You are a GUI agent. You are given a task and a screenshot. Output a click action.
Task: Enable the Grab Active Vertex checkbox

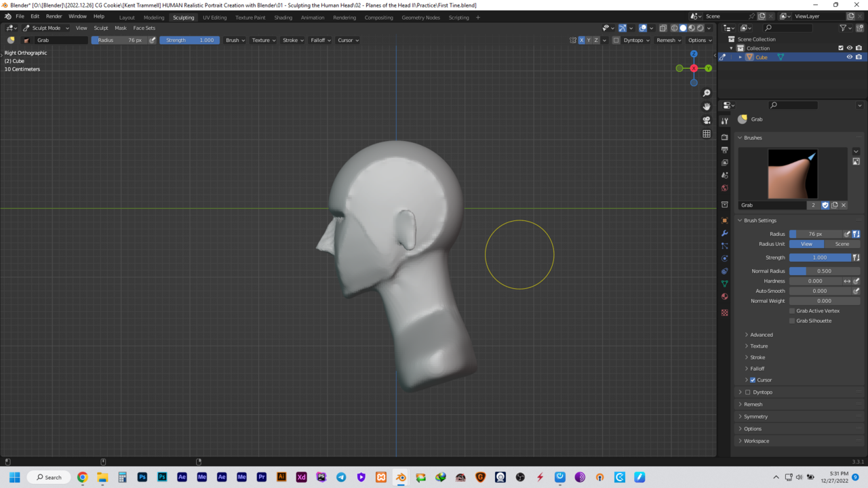tap(792, 310)
